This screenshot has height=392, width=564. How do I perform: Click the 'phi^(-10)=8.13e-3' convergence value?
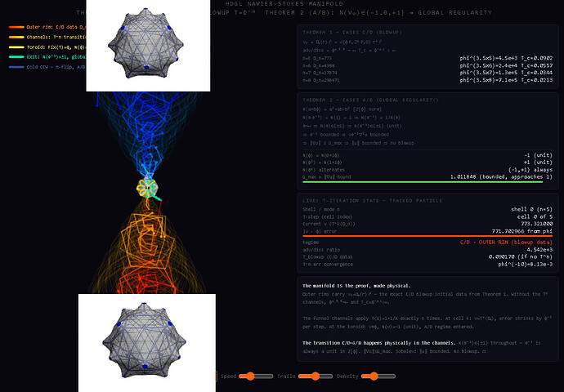click(525, 265)
